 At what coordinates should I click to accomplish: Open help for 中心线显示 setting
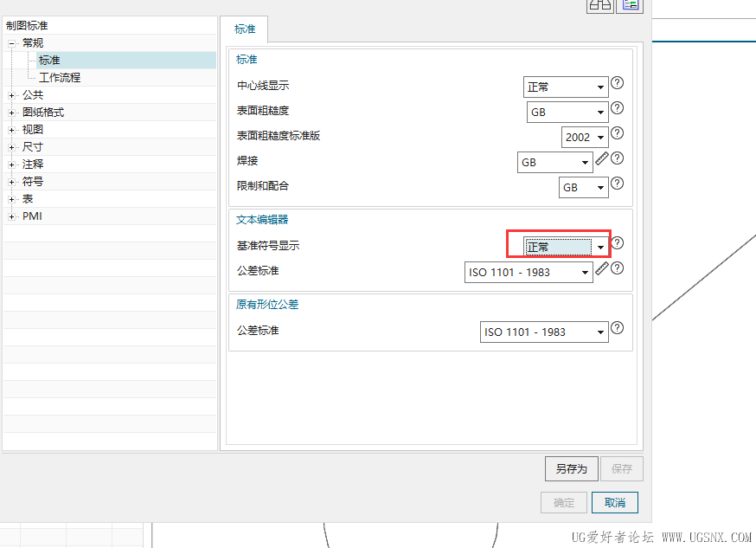pyautogui.click(x=617, y=83)
